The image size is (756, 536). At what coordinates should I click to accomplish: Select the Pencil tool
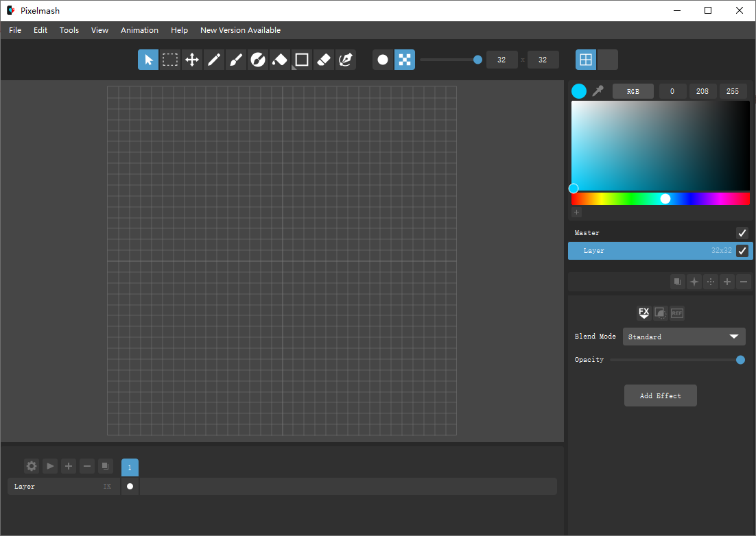click(x=214, y=60)
